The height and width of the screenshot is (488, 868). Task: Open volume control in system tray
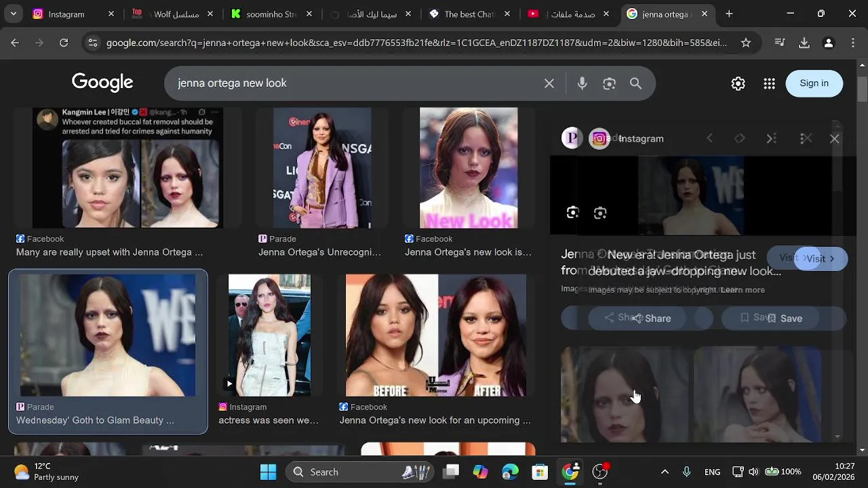coord(753,472)
